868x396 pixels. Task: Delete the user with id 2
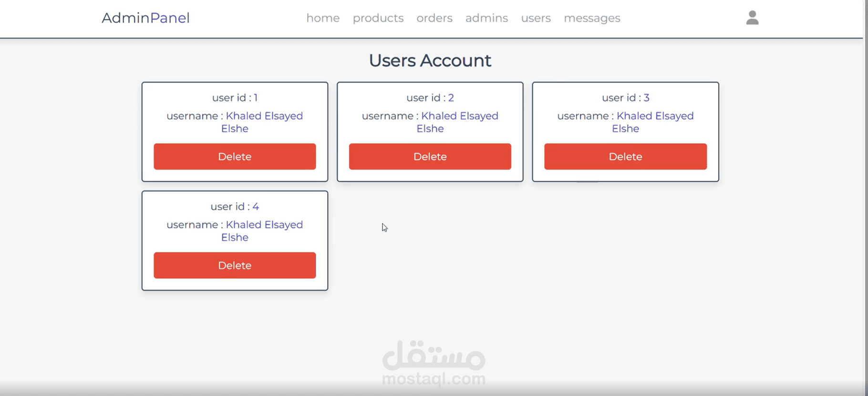tap(430, 156)
